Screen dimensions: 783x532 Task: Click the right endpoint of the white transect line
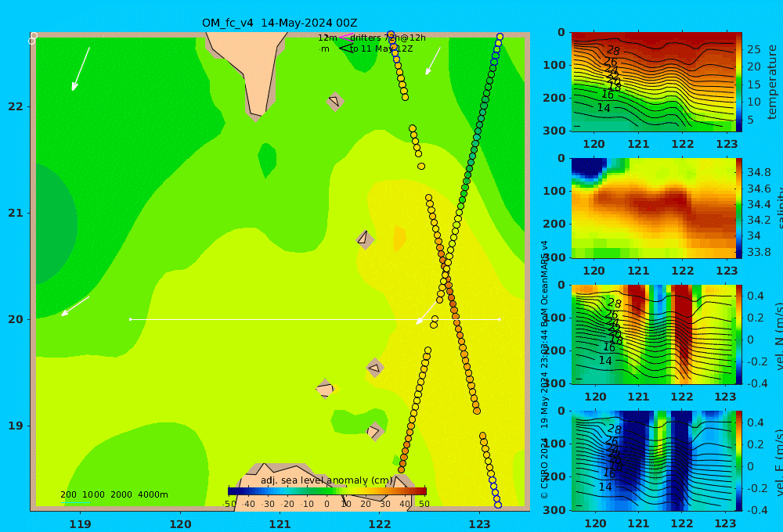point(500,319)
